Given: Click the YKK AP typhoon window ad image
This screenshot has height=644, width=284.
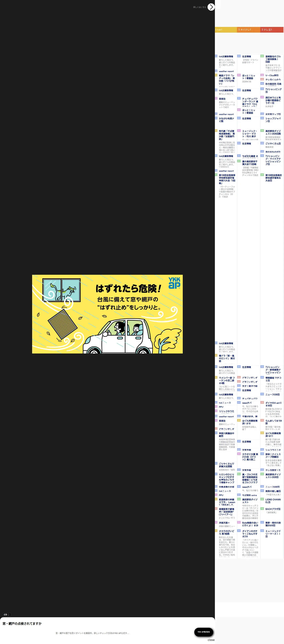Looking at the screenshot, I should (x=107, y=314).
